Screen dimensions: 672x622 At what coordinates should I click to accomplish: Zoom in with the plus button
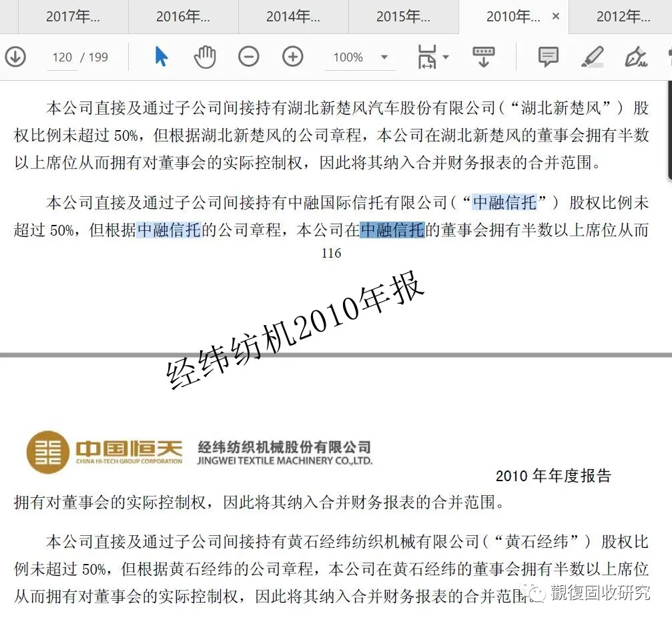[x=293, y=57]
